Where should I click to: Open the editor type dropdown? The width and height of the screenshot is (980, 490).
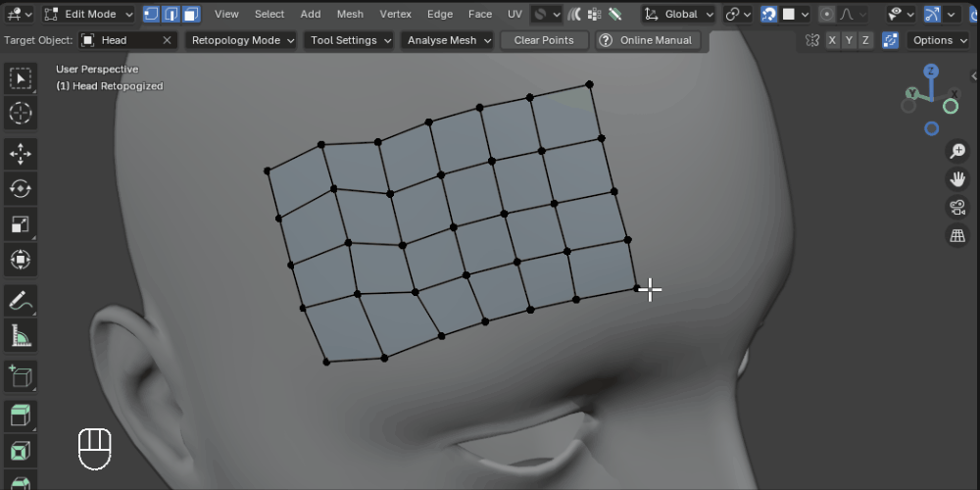[x=19, y=14]
